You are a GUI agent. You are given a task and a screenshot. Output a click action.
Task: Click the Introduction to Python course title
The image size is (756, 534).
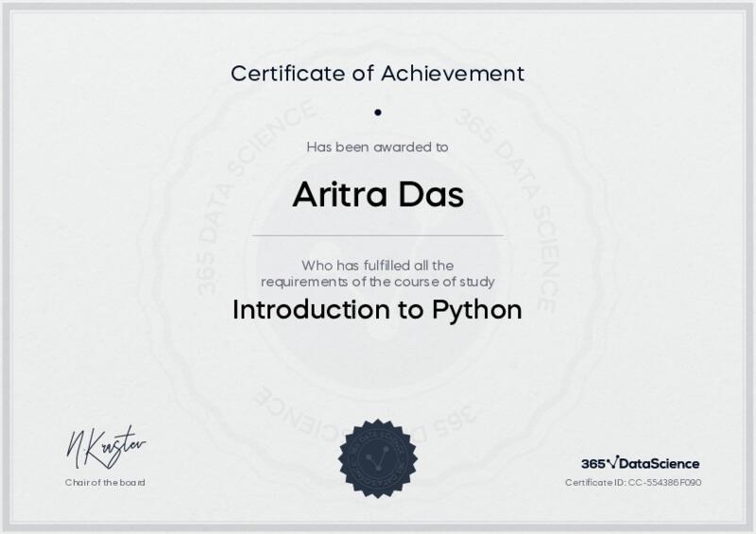point(378,310)
